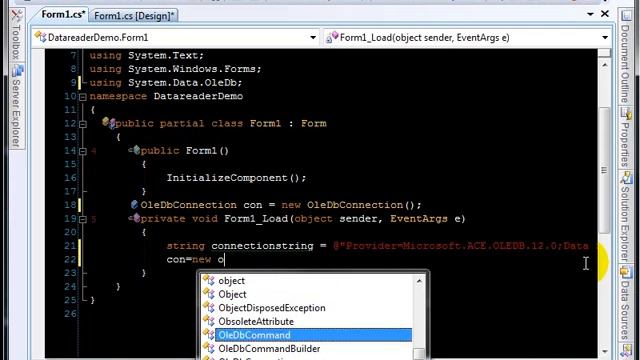Close the current document tab
This screenshot has height=360, width=640.
pyautogui.click(x=605, y=14)
